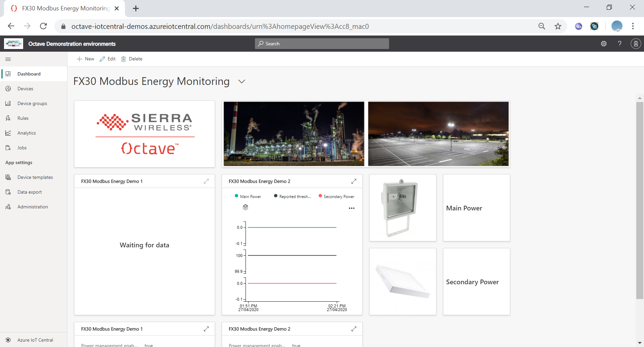Screen dimensions: 644x347
Task: Collapse the navigation pane hamburger icon
Action: [8, 59]
